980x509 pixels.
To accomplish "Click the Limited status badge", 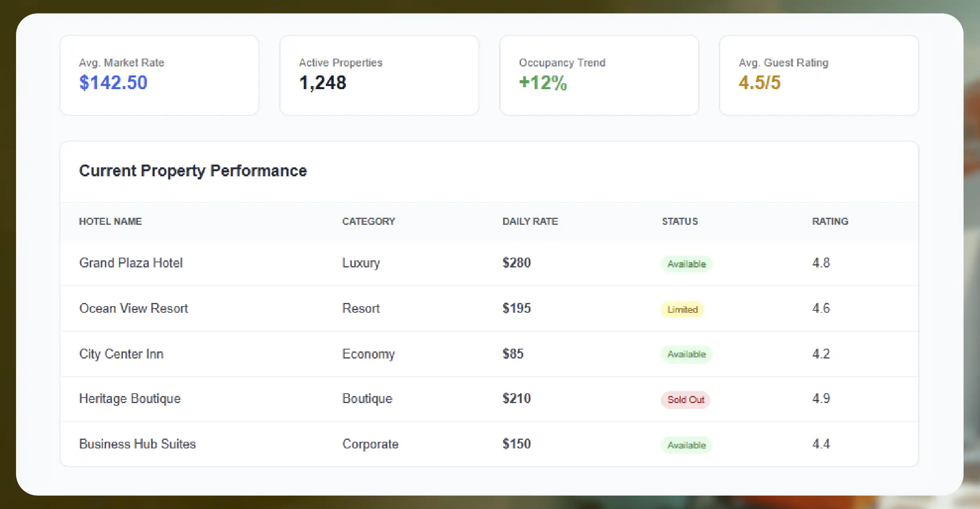I will pos(682,309).
